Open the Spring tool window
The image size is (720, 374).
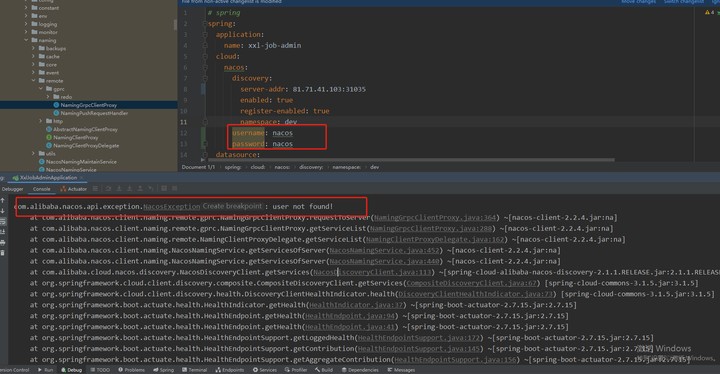click(x=163, y=370)
